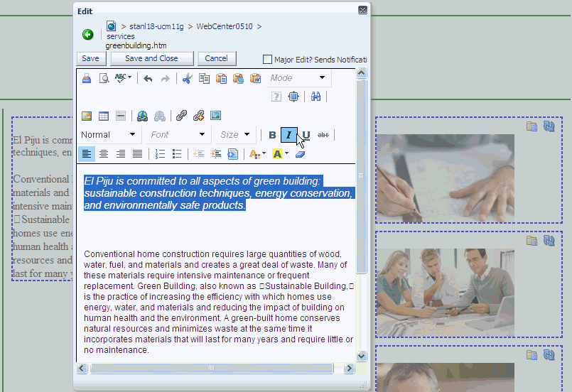
Task: Toggle Bold formatting
Action: 272,135
